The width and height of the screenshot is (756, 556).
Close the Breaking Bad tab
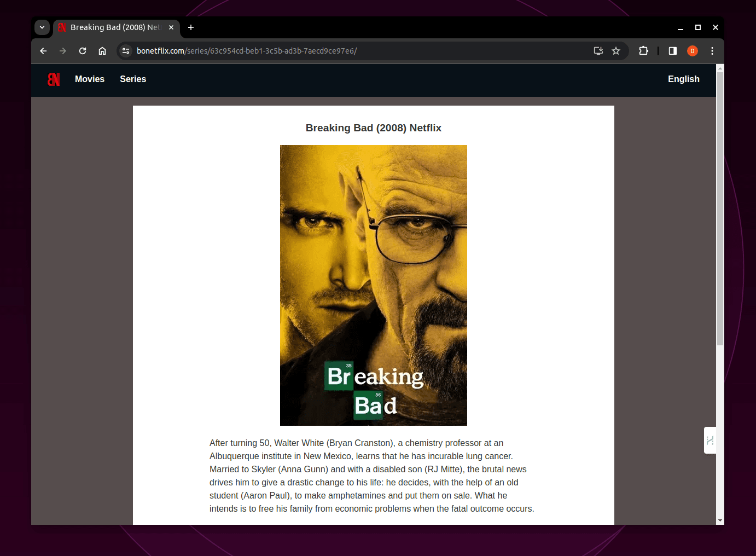[171, 27]
